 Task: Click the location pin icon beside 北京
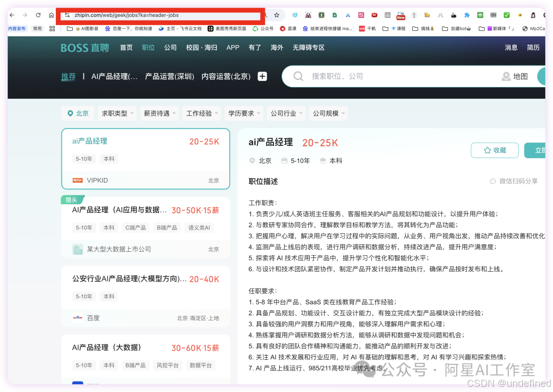pos(71,113)
